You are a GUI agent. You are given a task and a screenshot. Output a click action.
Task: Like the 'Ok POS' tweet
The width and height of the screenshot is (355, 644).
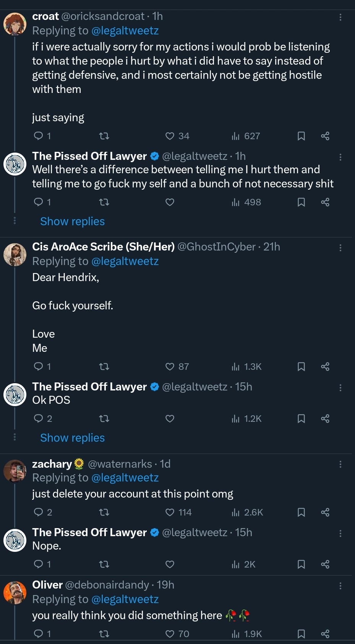(170, 419)
